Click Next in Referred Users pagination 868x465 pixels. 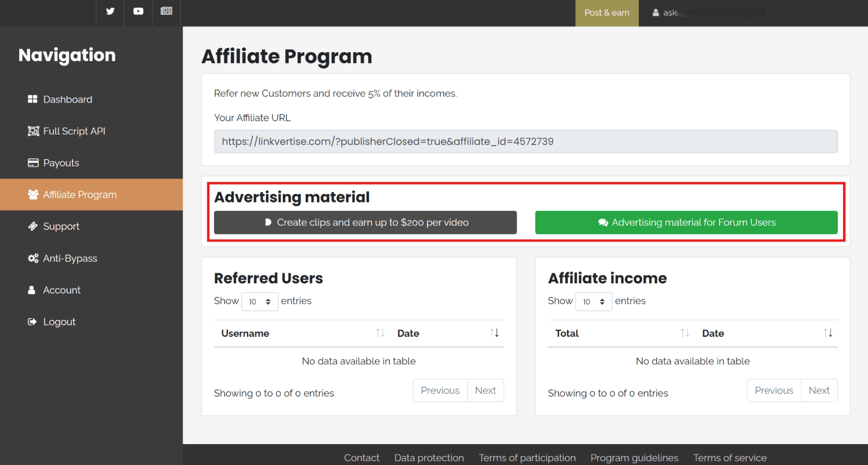point(485,391)
